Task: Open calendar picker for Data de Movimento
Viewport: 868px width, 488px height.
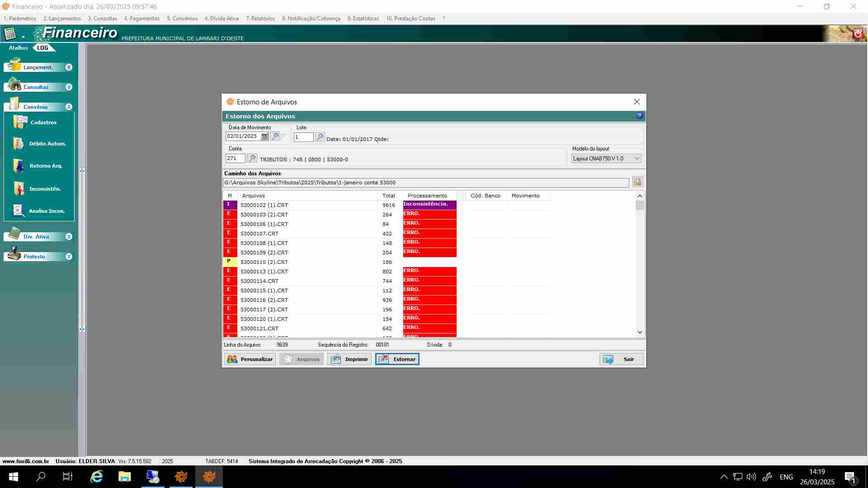Action: point(264,136)
